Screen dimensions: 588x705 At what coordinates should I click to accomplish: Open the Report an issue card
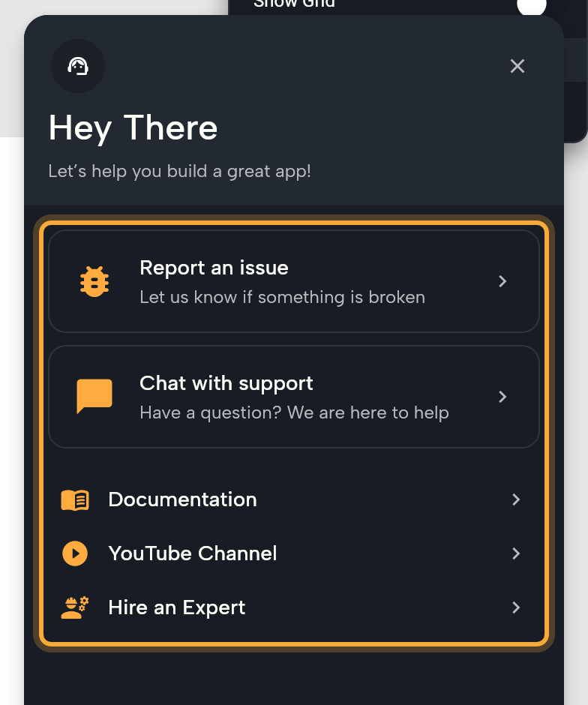point(294,281)
